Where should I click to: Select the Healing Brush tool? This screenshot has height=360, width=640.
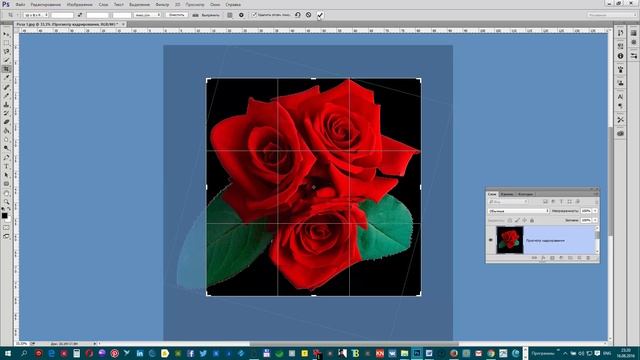[x=6, y=87]
